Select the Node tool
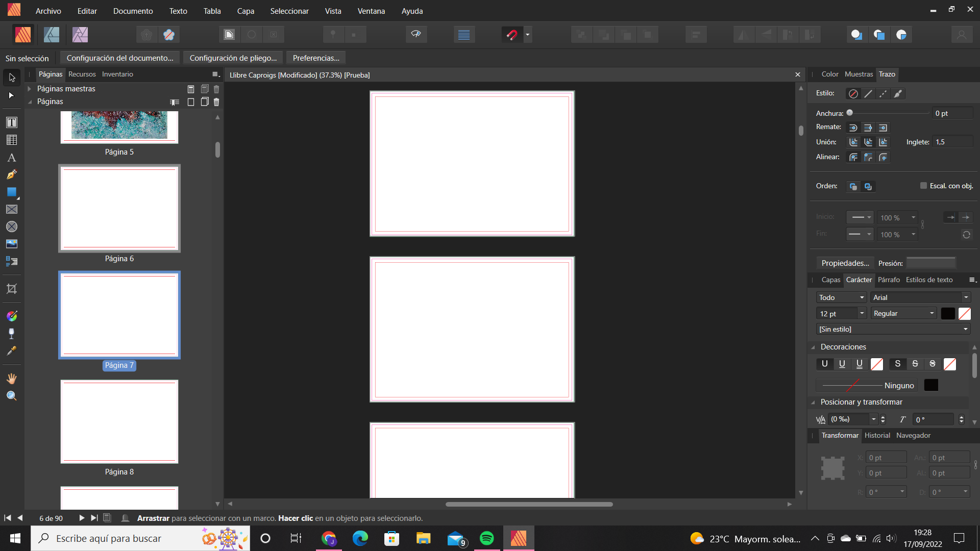 coord(12,95)
